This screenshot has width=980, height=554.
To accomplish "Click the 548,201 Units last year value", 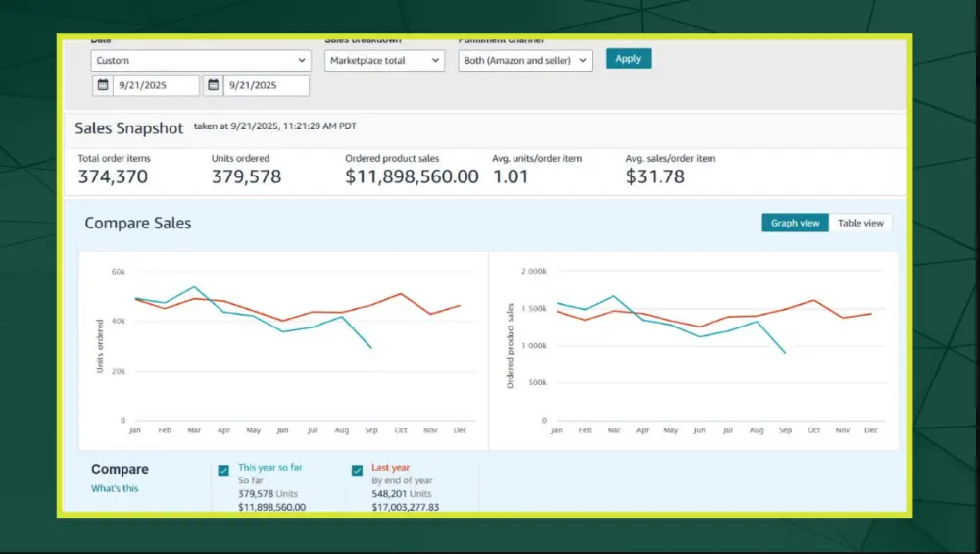I will pos(401,494).
